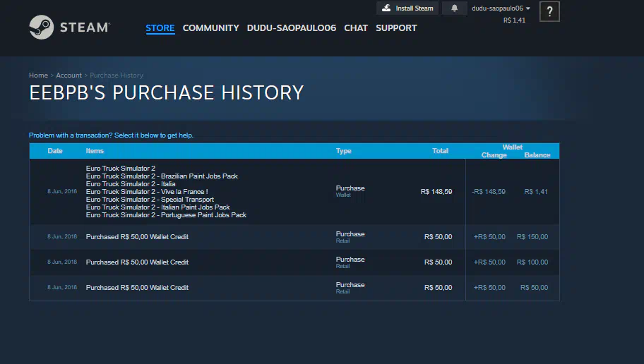Click the Total column header

(440, 151)
